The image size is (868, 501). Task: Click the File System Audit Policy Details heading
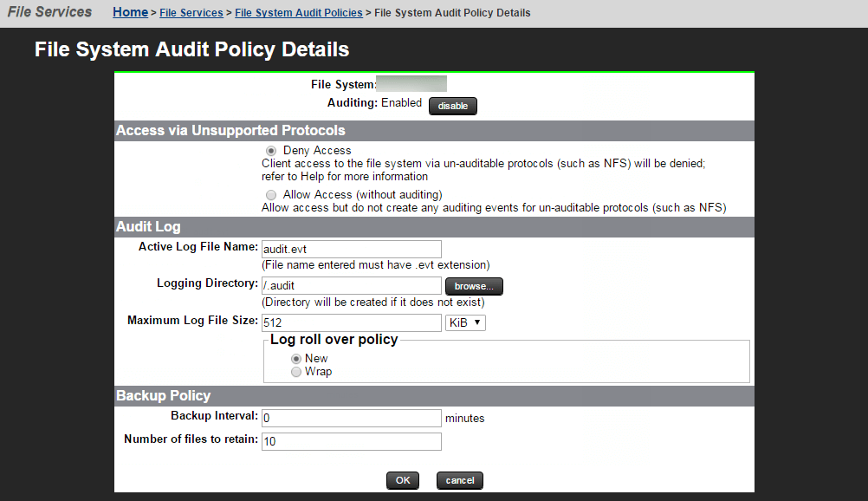coord(191,49)
